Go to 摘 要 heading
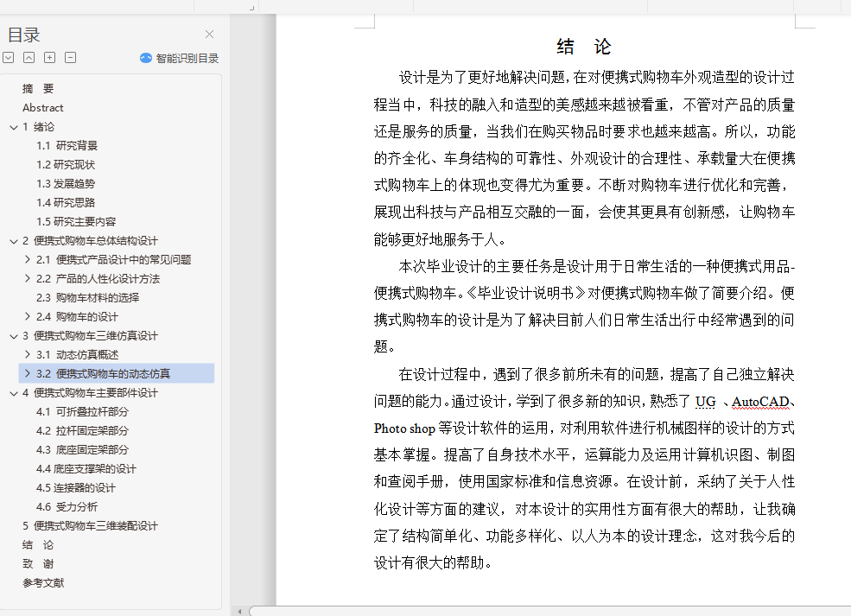This screenshot has width=851, height=616. 38,88
